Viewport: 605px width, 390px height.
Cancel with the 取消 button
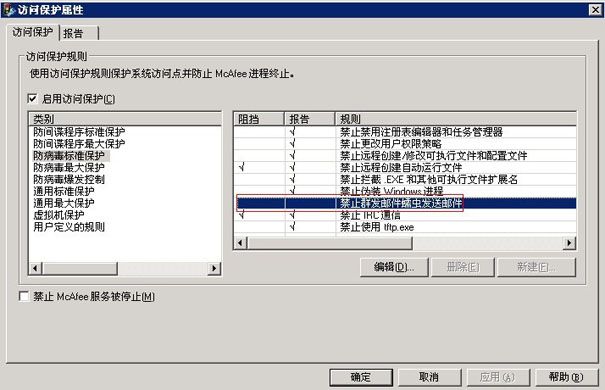(x=429, y=377)
